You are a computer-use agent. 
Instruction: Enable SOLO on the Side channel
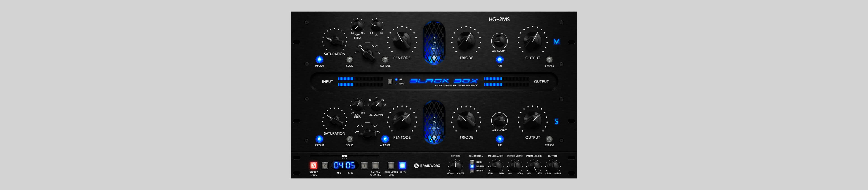tap(349, 139)
